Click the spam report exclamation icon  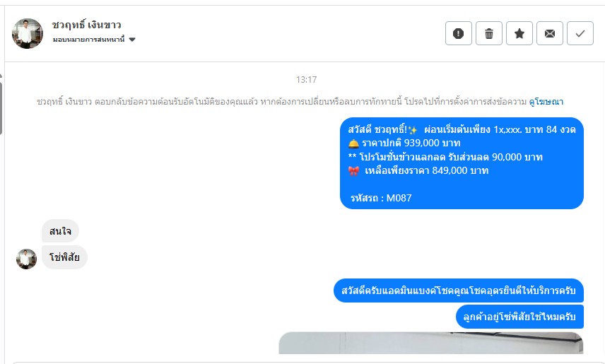click(459, 34)
